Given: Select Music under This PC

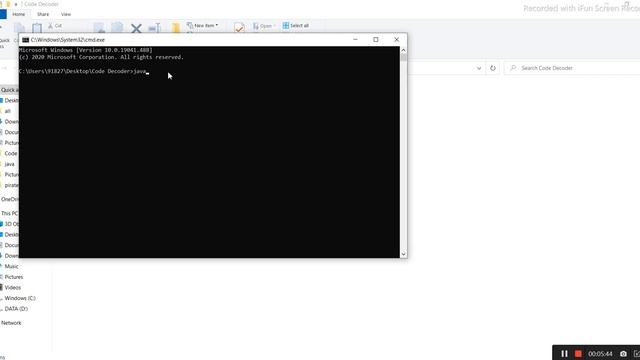Looking at the screenshot, I should 11,266.
